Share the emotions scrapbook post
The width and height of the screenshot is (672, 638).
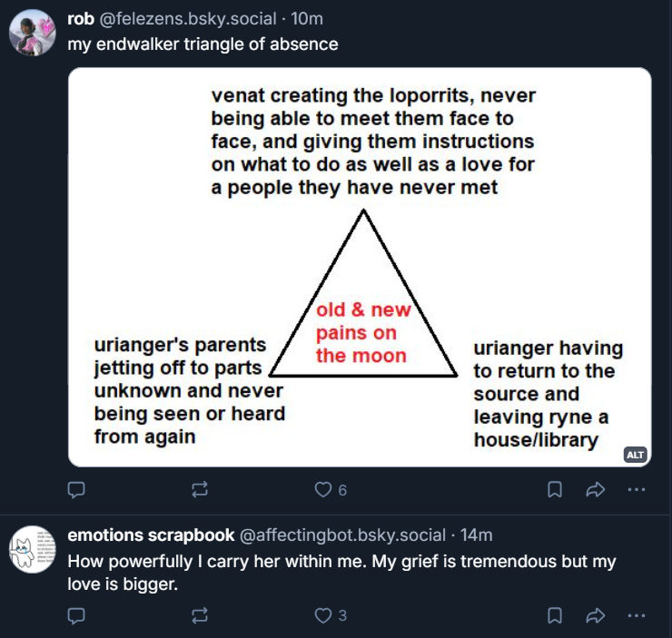tap(596, 615)
